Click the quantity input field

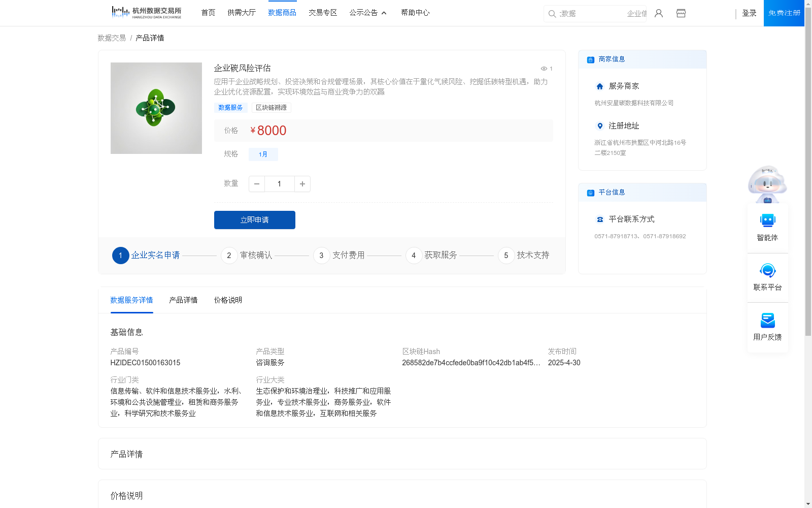pos(279,184)
